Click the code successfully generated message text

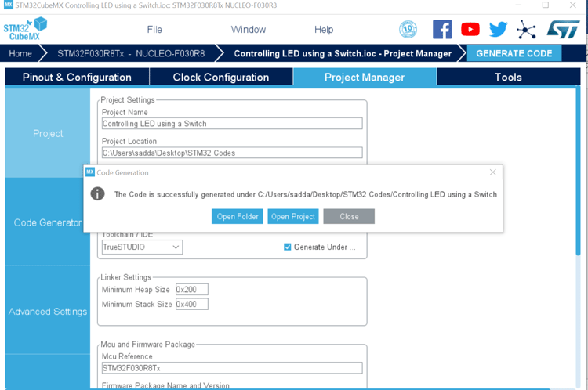306,194
